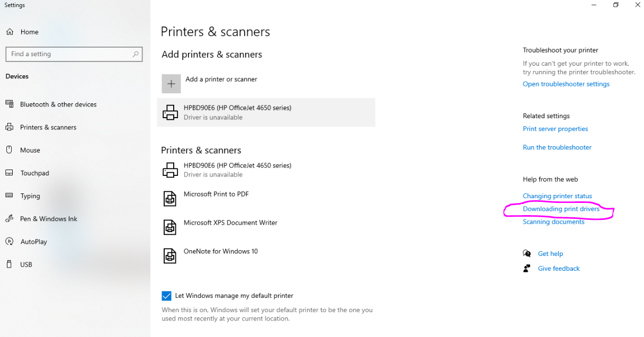Open the Pen & Windows Ink page
The image size is (644, 337).
pyautogui.click(x=49, y=219)
